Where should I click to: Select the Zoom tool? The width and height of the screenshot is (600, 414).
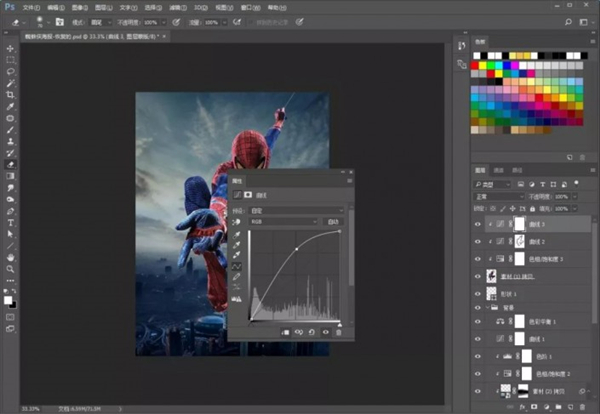pos(10,268)
